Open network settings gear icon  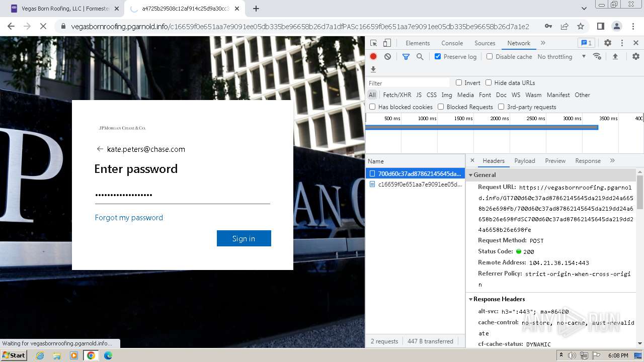[x=636, y=57]
